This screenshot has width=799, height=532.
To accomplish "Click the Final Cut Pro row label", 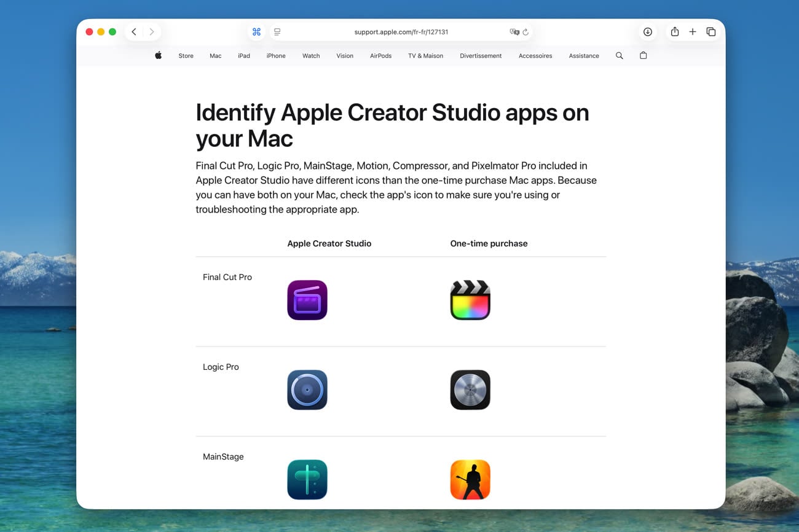I will pyautogui.click(x=227, y=277).
